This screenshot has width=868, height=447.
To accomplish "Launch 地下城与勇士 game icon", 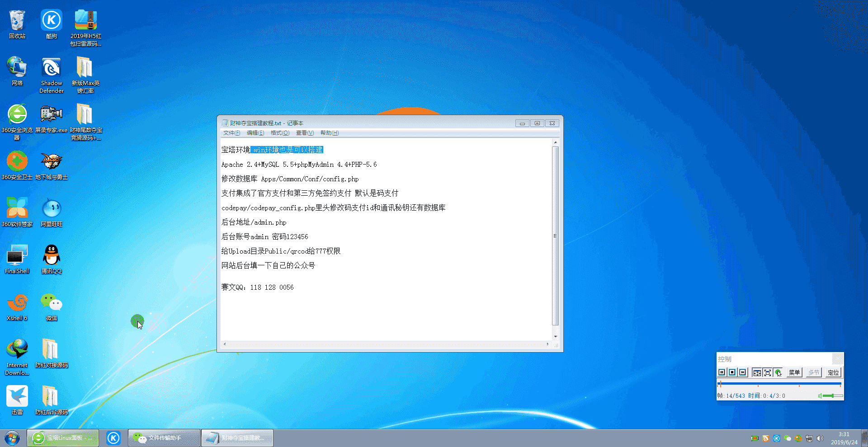I will pyautogui.click(x=52, y=165).
